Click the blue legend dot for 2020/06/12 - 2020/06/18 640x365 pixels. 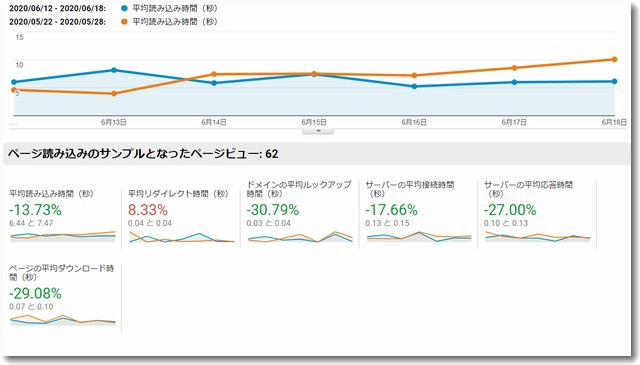pyautogui.click(x=124, y=8)
